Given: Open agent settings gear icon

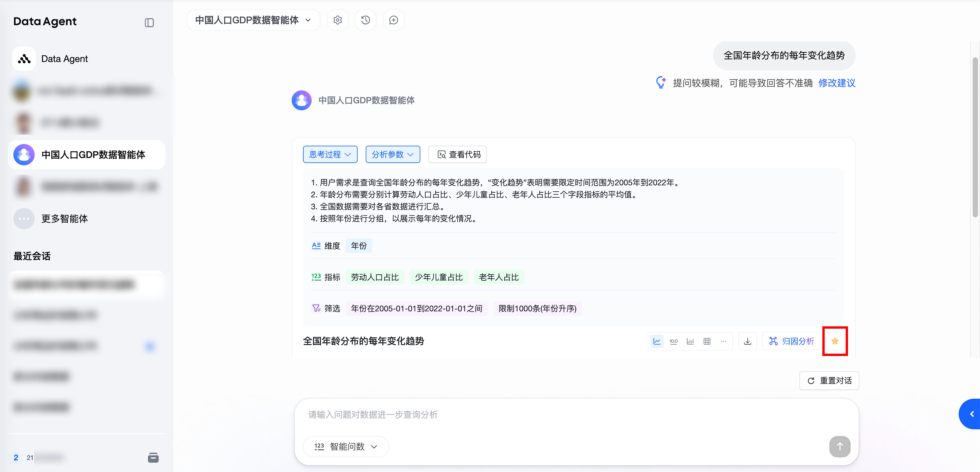Looking at the screenshot, I should click(337, 20).
